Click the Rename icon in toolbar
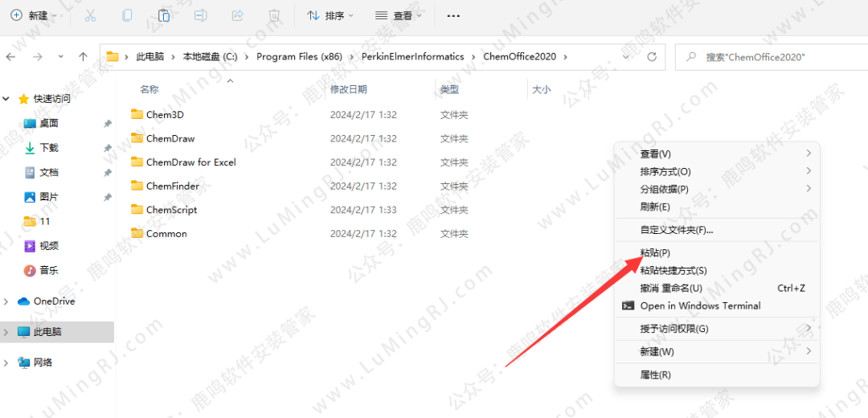 (x=200, y=15)
